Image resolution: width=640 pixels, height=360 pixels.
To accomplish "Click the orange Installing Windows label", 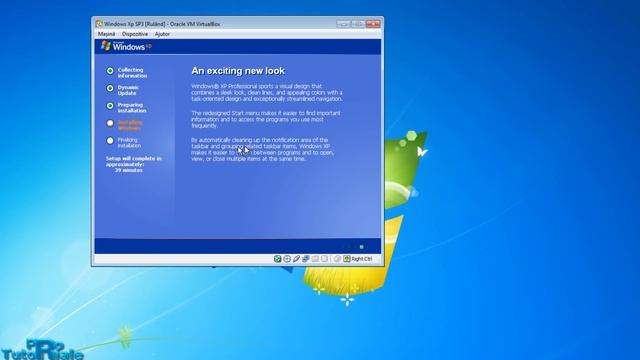I will 130,125.
